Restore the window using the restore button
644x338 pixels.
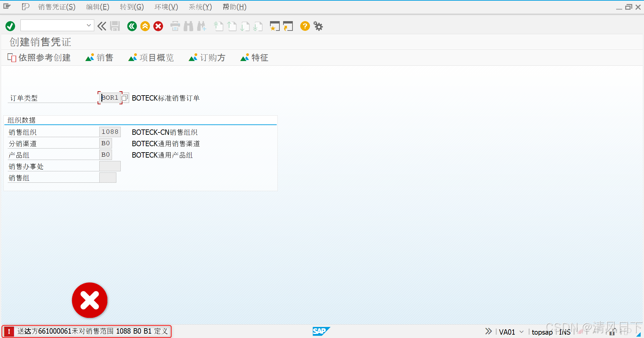pos(629,7)
